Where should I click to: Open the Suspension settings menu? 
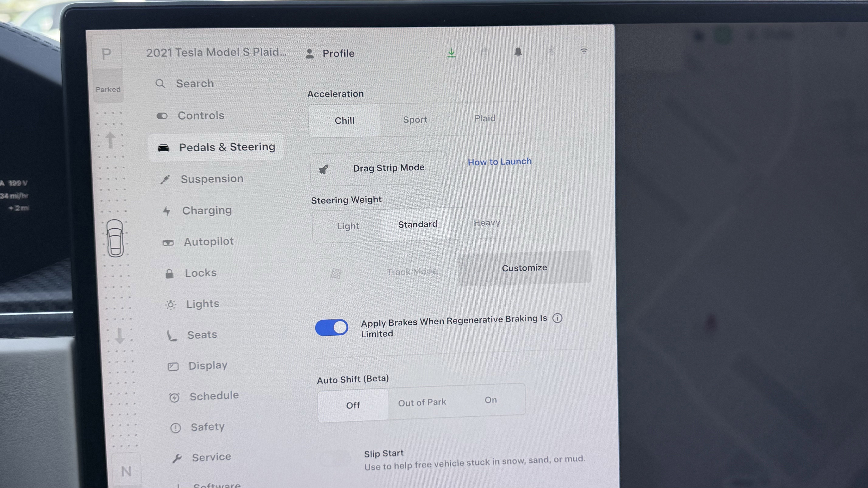pyautogui.click(x=212, y=179)
